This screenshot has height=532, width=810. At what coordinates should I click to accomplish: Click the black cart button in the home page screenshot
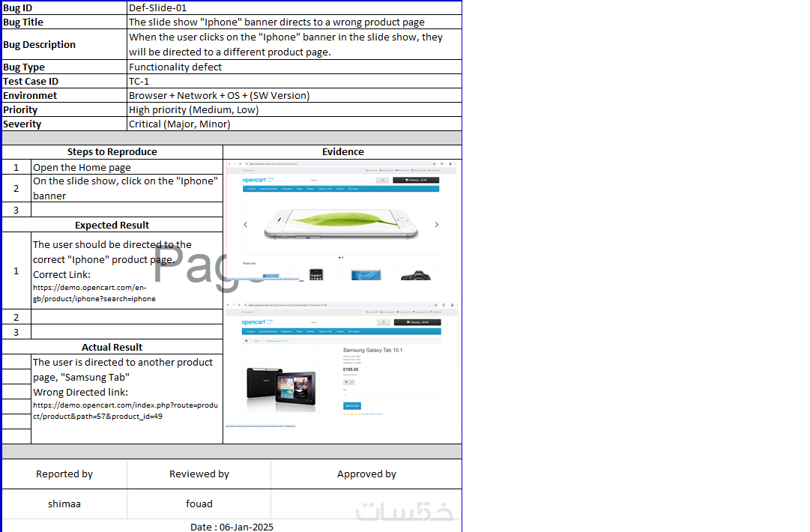416,181
